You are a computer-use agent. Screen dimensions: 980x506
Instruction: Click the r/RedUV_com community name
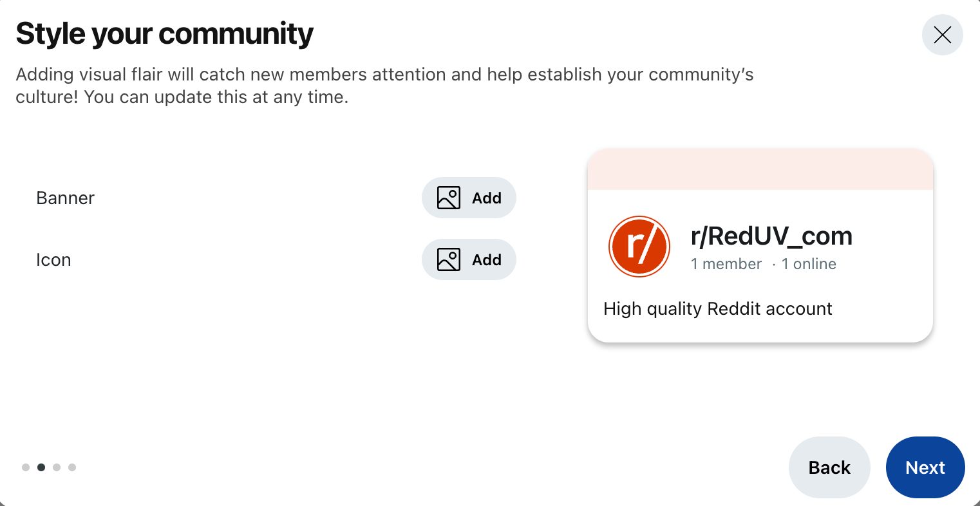tap(771, 236)
